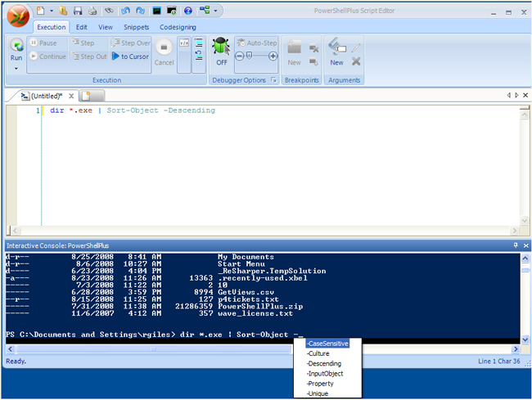532x400 pixels.
Task: Select -Descending from the autocomplete list
Action: (x=323, y=364)
